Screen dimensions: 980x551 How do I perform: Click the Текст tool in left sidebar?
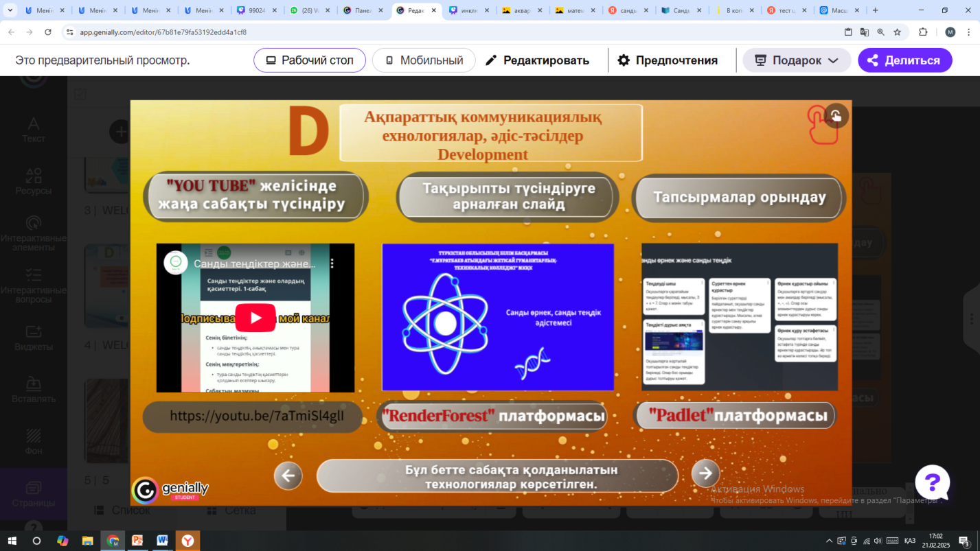33,130
